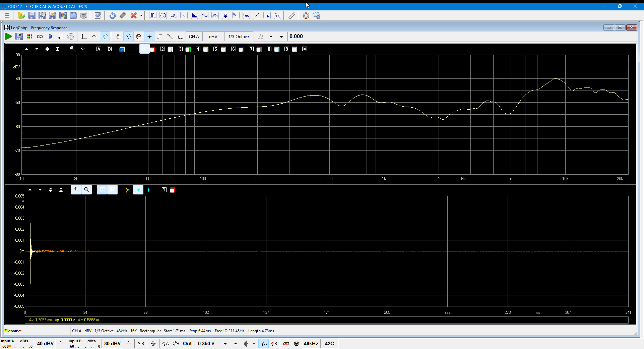644x349 pixels.
Task: Select impulse overlay 1 button
Action: (164, 190)
